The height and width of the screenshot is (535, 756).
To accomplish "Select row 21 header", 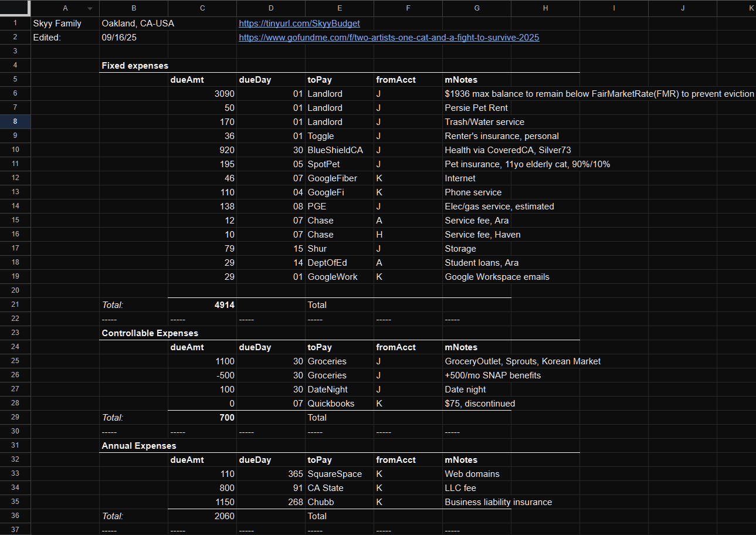I will [x=15, y=305].
